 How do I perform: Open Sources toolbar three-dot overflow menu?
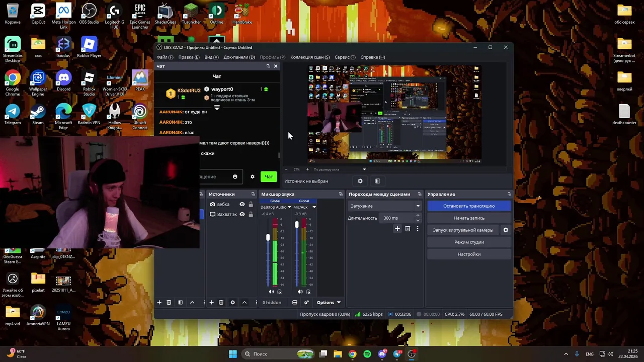point(256,302)
